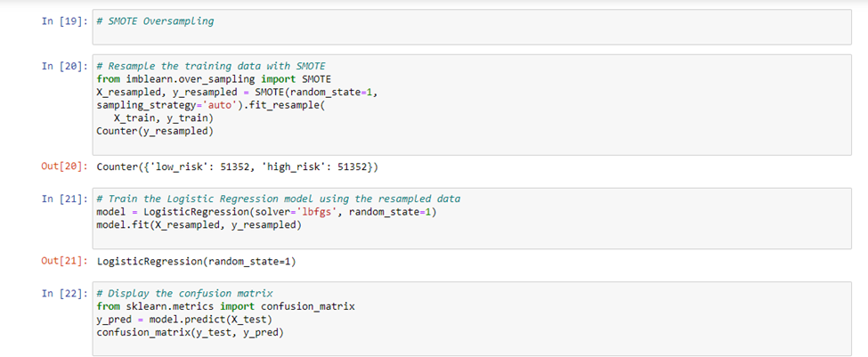Image resolution: width=868 pixels, height=357 pixels.
Task: Click the In [22] confusion matrix code cell
Action: click(x=472, y=319)
